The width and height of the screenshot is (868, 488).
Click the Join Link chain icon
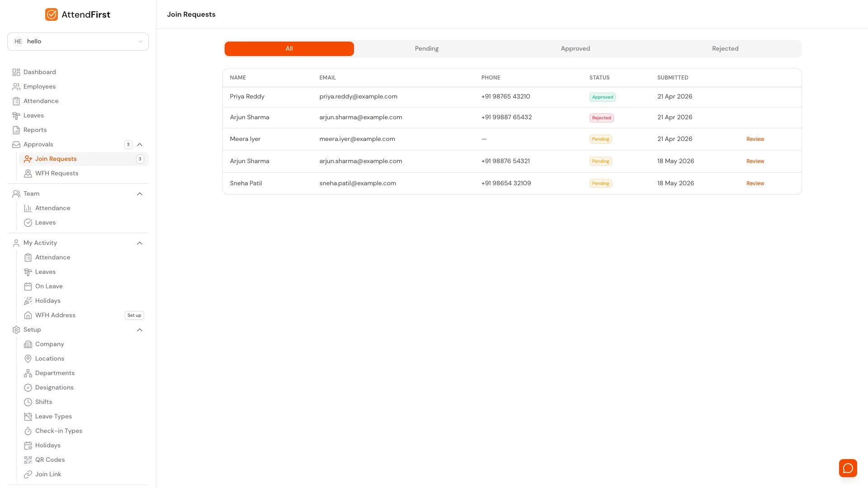tap(28, 474)
